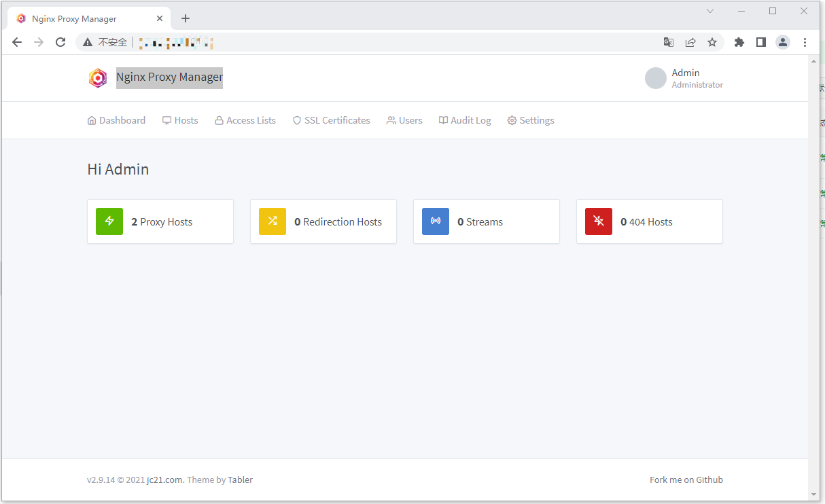This screenshot has height=504, width=825.
Task: Open the Fork me on Github link
Action: point(686,480)
